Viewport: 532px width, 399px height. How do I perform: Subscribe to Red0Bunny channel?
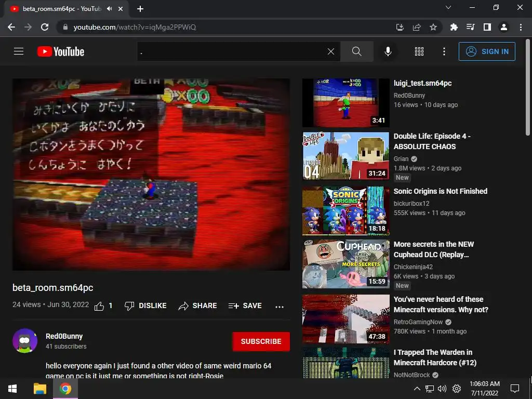coord(261,341)
